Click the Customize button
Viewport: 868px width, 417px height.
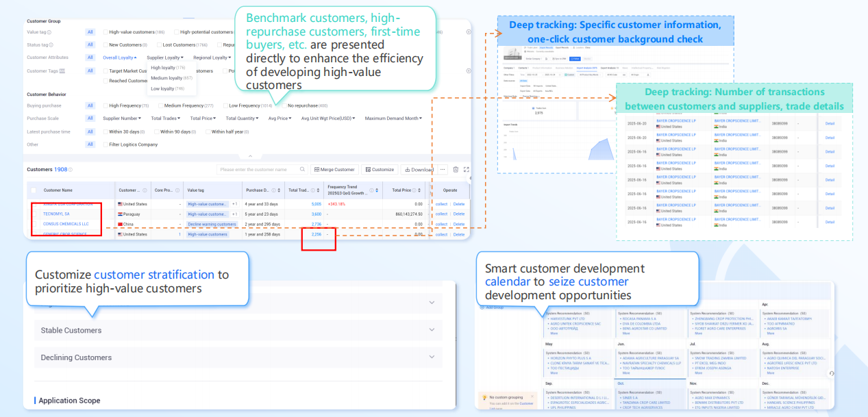[380, 169]
